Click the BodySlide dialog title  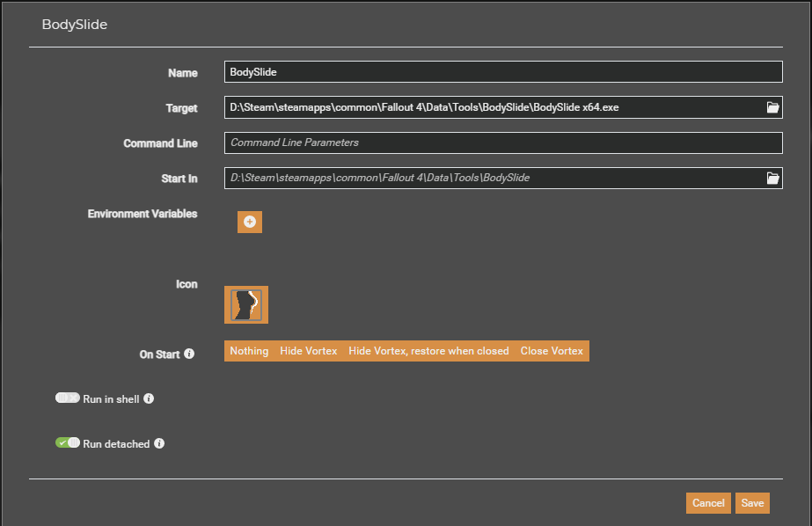tap(75, 25)
